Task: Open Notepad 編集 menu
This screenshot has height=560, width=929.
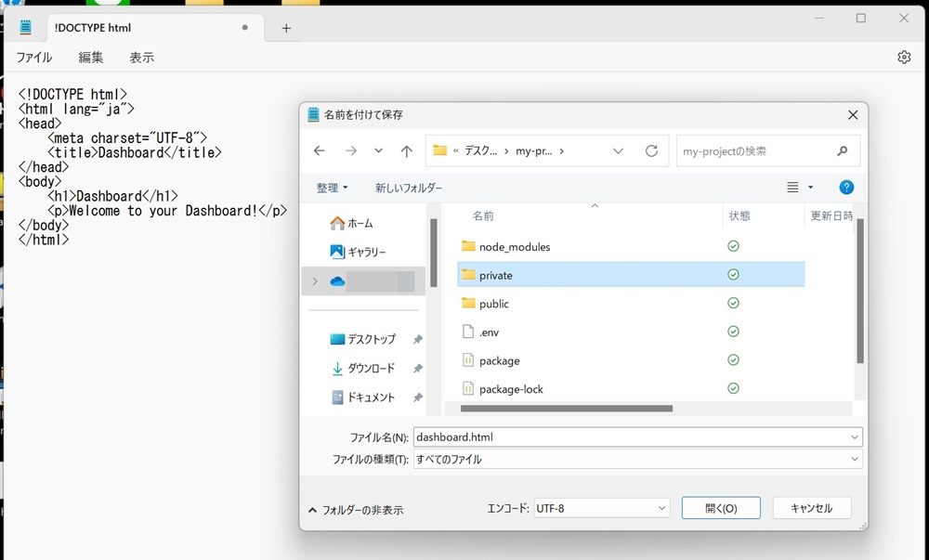Action: coord(91,58)
